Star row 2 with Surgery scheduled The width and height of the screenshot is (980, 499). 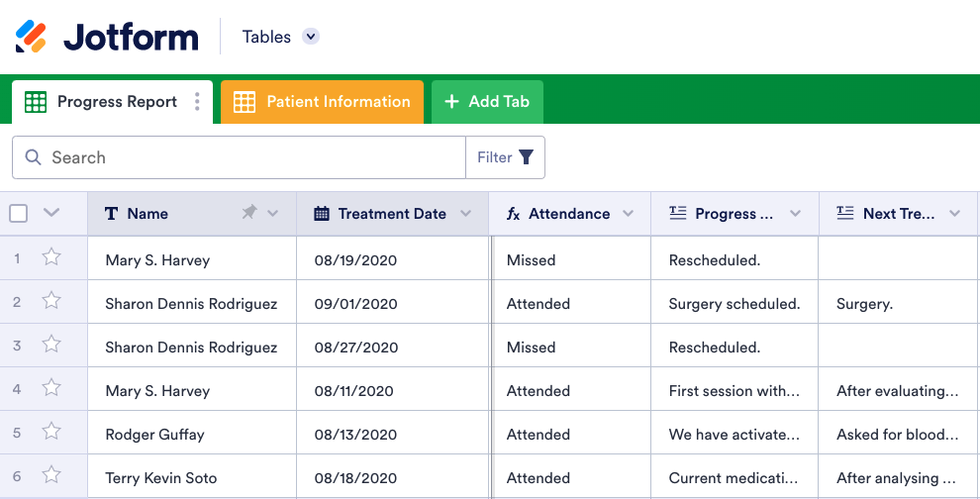coord(51,302)
